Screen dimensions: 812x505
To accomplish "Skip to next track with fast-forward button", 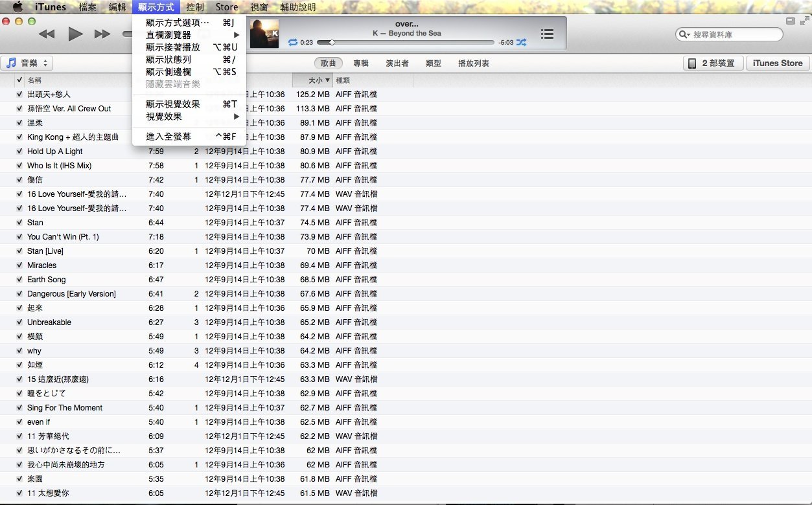I will [x=102, y=34].
